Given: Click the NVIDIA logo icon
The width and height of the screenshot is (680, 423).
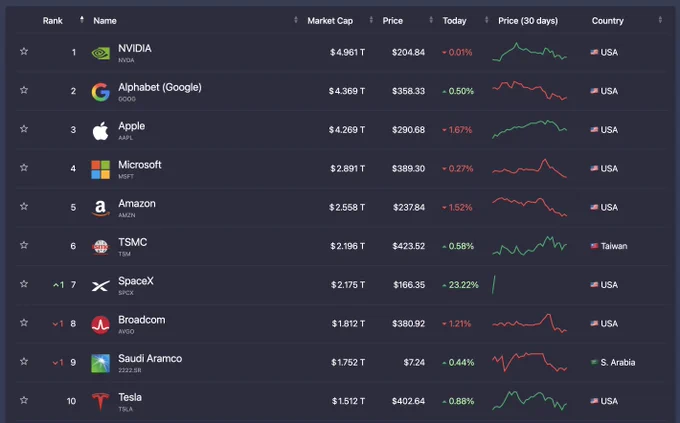Looking at the screenshot, I should tap(101, 53).
